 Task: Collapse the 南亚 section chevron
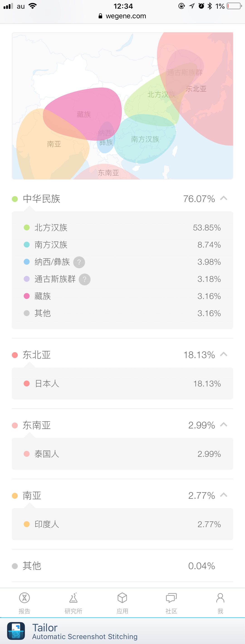coord(223,495)
